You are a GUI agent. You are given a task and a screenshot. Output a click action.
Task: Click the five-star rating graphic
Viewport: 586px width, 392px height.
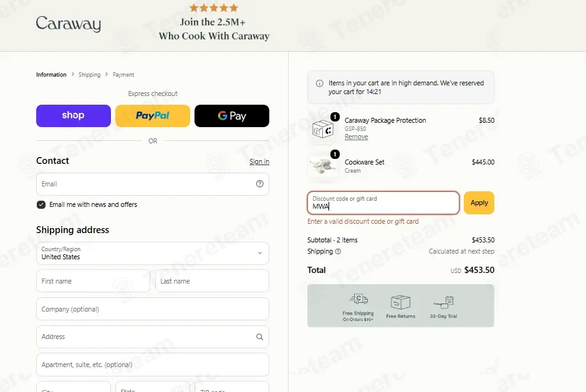tap(214, 8)
